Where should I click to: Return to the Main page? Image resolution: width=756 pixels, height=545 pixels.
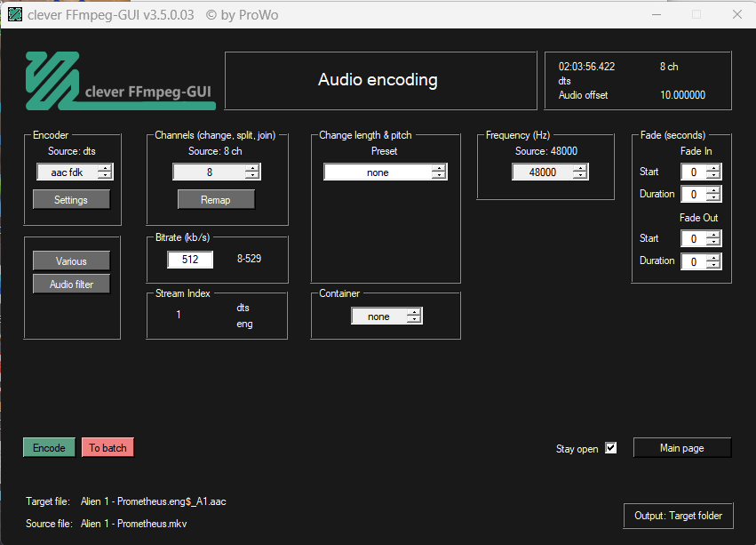coord(681,448)
